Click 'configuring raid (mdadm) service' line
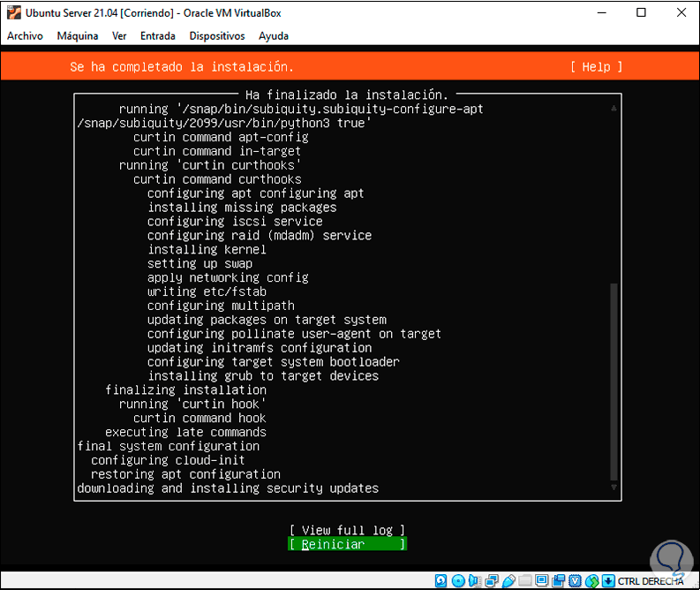Screen dimensions: 700x590 [260, 235]
